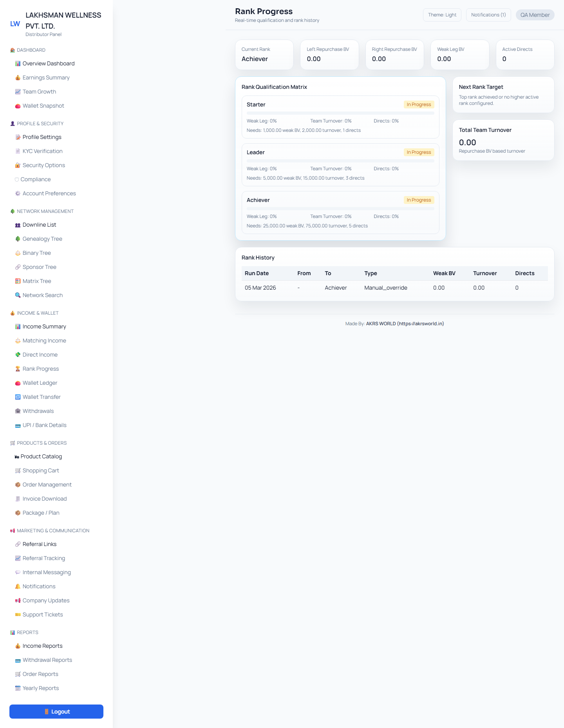This screenshot has height=728, width=564.
Task: Click the Notifications bell icon in the sidebar
Action: click(18, 586)
